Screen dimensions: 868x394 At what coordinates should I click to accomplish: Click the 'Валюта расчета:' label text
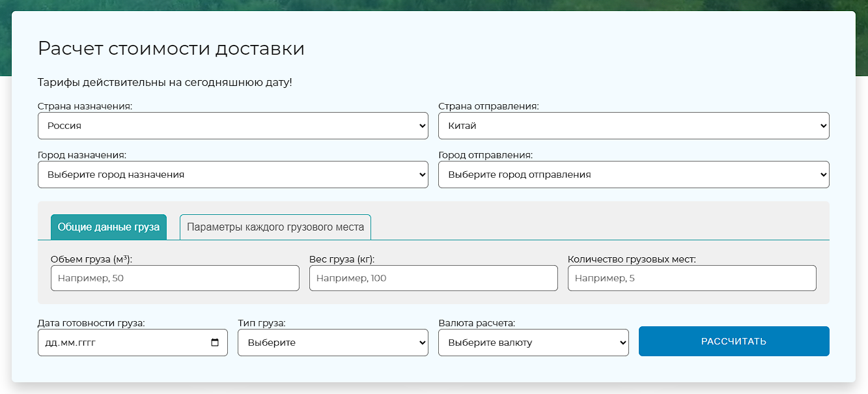click(x=477, y=323)
